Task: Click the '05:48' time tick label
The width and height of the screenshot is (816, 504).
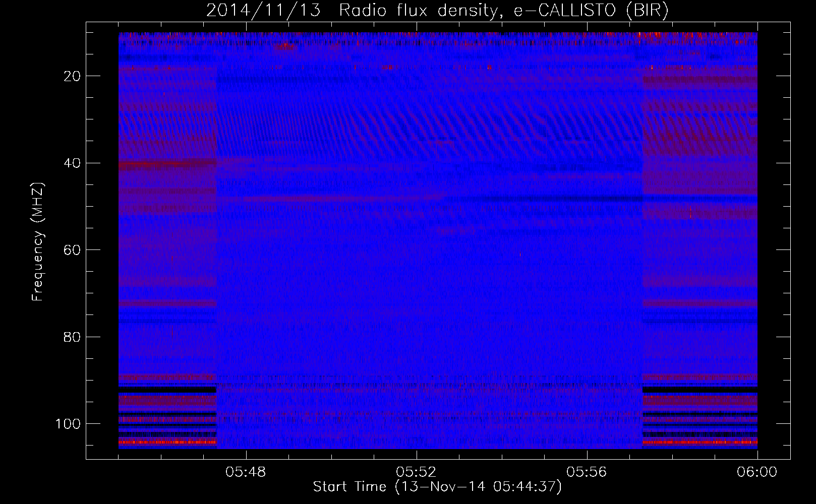Action: (246, 472)
